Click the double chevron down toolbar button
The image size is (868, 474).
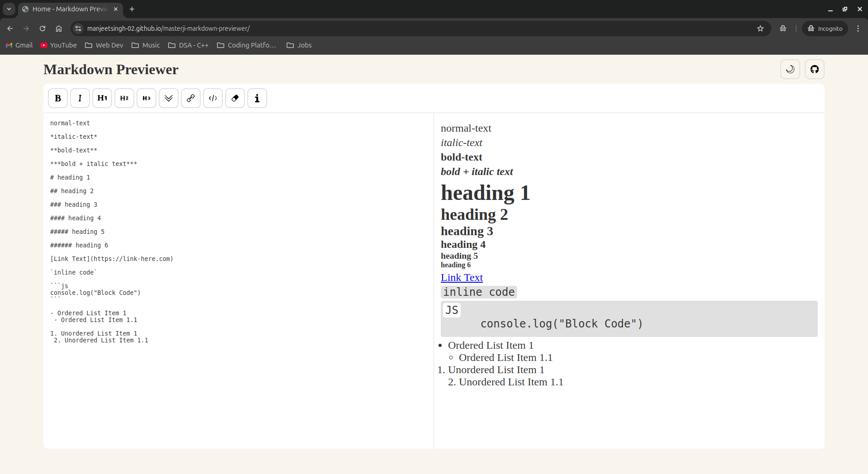(169, 98)
